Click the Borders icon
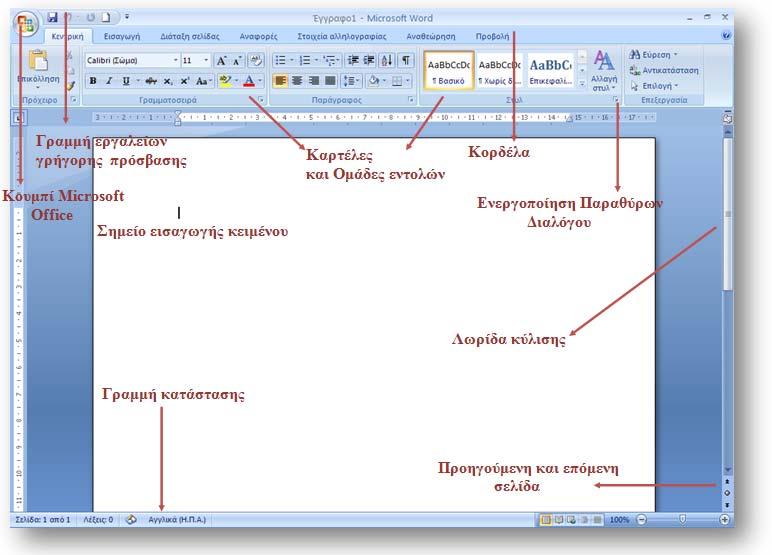The height and width of the screenshot is (555, 772). coord(397,80)
